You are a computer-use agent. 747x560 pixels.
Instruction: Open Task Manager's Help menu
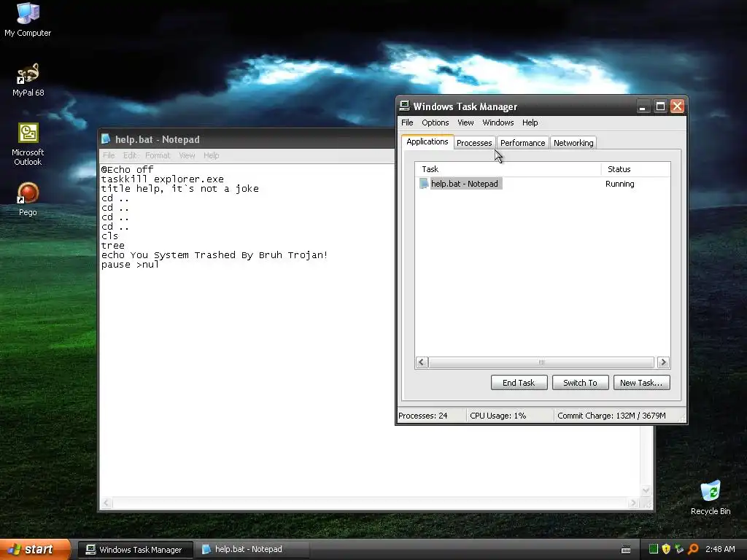point(530,122)
